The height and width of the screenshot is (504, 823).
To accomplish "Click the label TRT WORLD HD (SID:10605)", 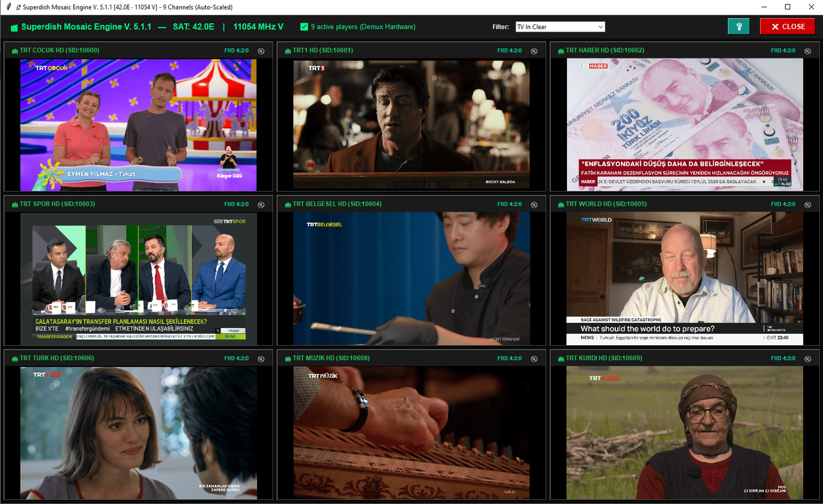I will pyautogui.click(x=606, y=204).
